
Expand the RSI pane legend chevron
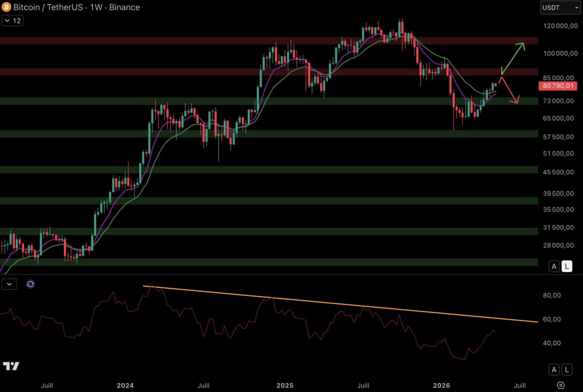9,284
